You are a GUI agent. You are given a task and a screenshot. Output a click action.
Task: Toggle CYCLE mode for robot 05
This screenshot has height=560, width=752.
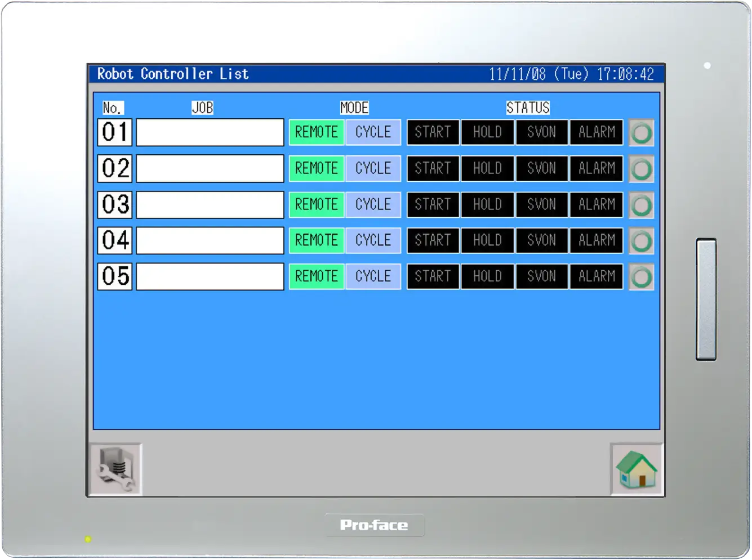pos(373,276)
